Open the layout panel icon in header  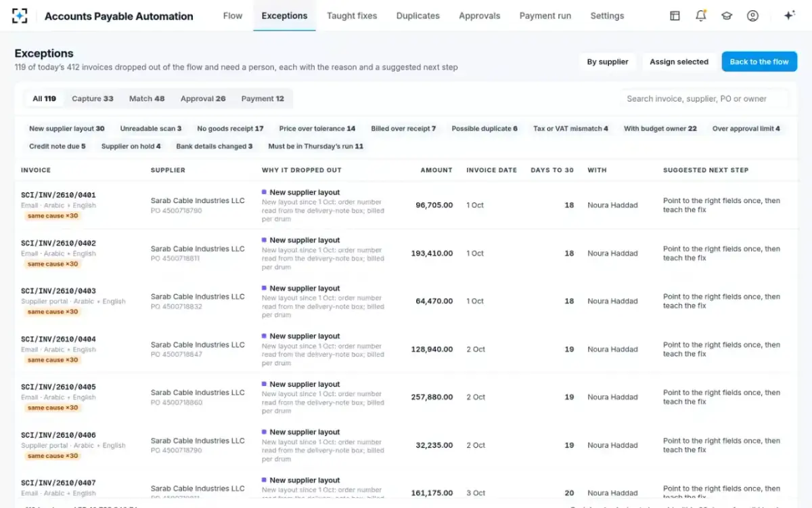pos(675,16)
